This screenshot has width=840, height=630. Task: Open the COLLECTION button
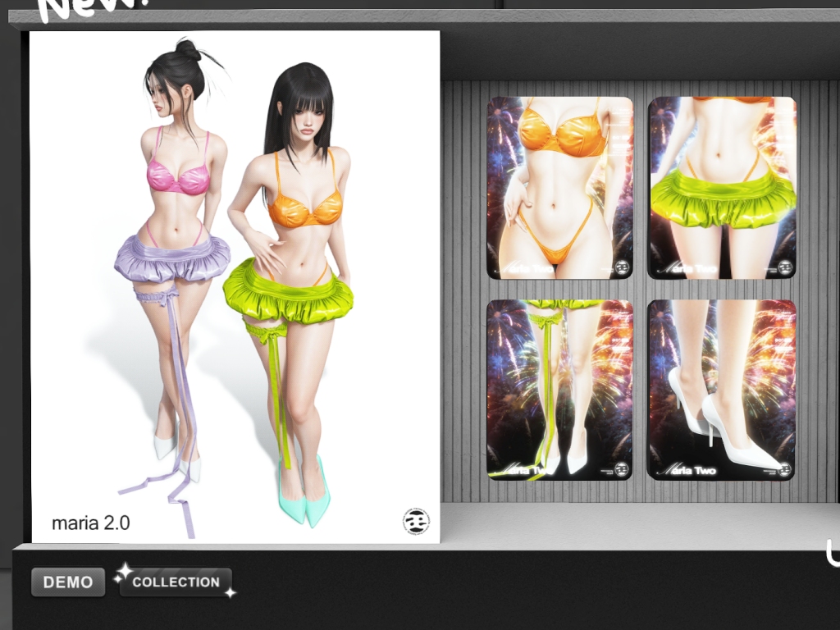click(x=176, y=582)
